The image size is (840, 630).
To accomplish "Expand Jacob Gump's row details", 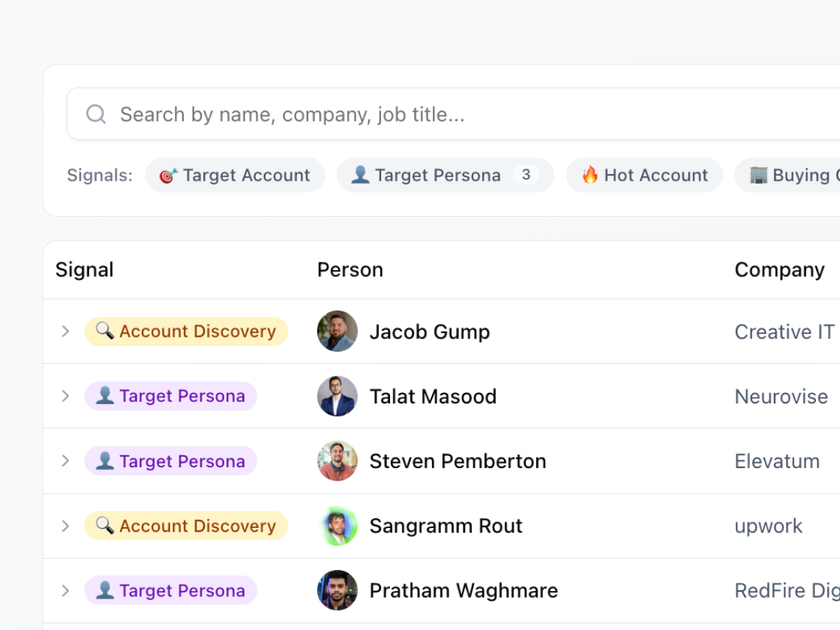I will [x=65, y=331].
